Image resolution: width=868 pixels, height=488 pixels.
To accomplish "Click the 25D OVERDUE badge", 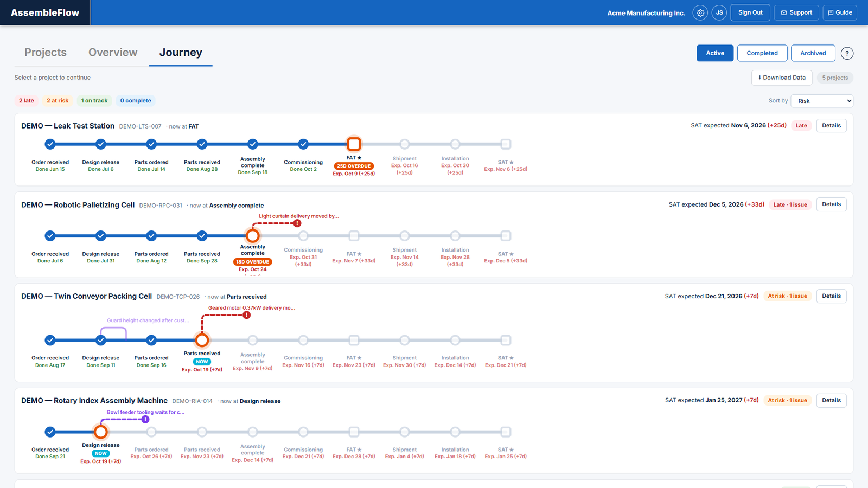I will point(354,166).
